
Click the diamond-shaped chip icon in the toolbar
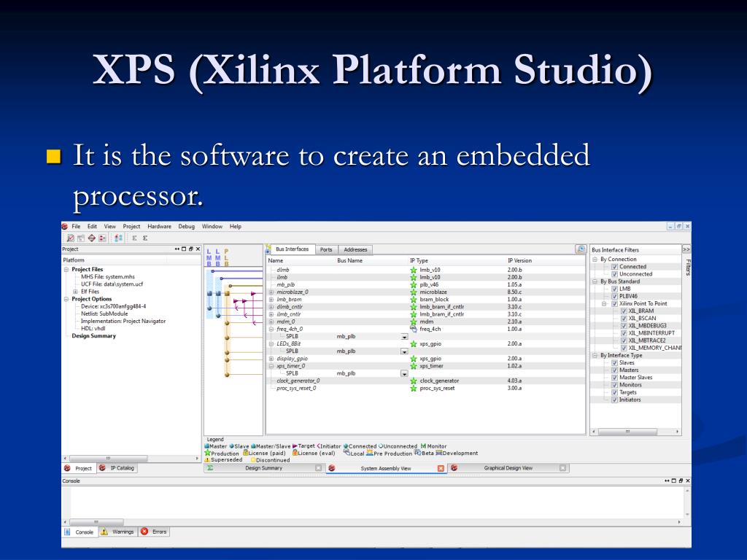pyautogui.click(x=91, y=238)
